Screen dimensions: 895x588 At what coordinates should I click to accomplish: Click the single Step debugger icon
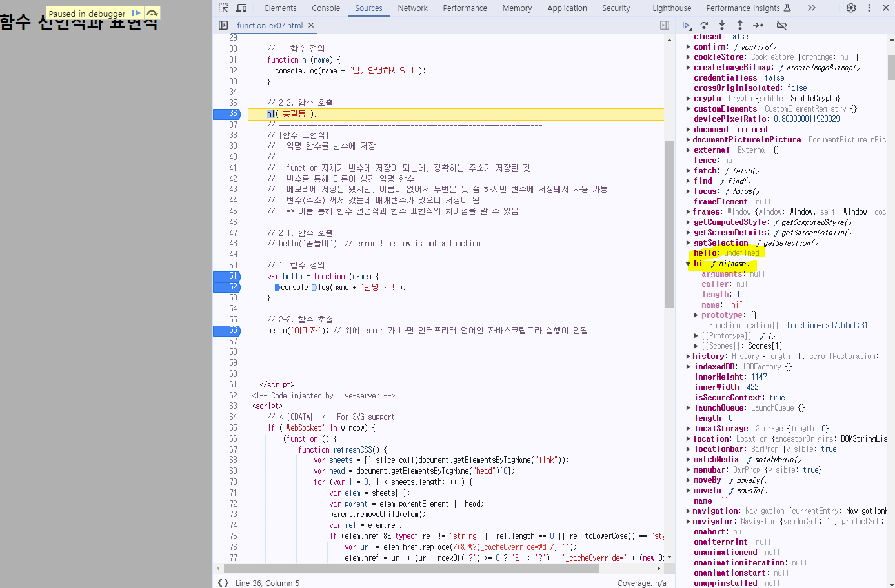pos(758,25)
